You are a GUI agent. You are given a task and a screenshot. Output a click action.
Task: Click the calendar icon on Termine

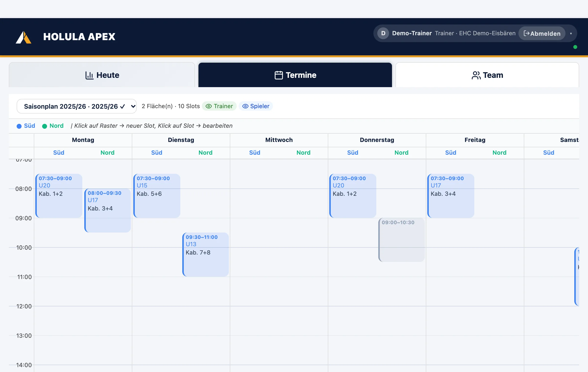279,75
